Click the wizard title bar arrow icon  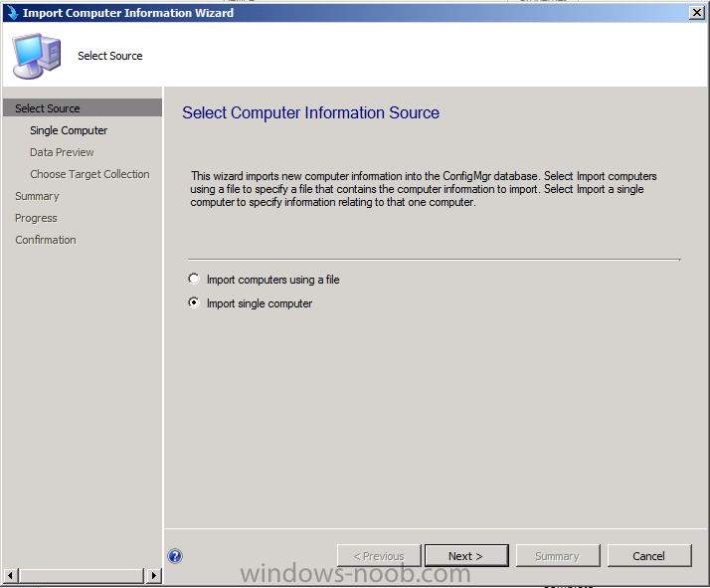pos(12,13)
